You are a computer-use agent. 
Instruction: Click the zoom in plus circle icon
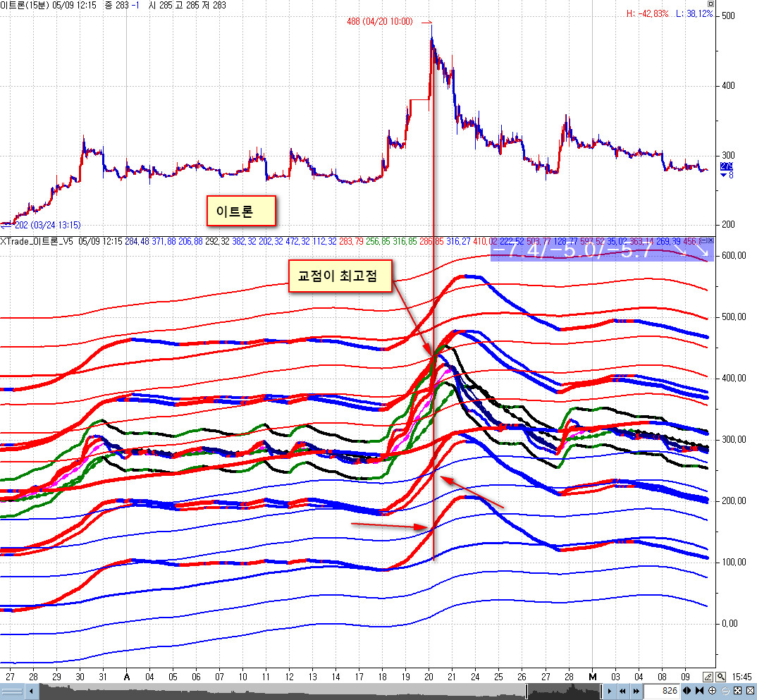click(x=713, y=690)
